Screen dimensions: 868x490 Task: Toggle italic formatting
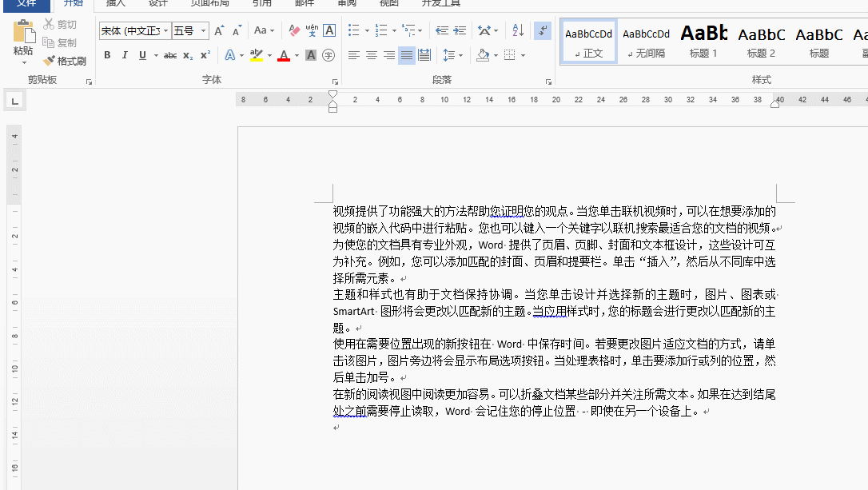125,56
